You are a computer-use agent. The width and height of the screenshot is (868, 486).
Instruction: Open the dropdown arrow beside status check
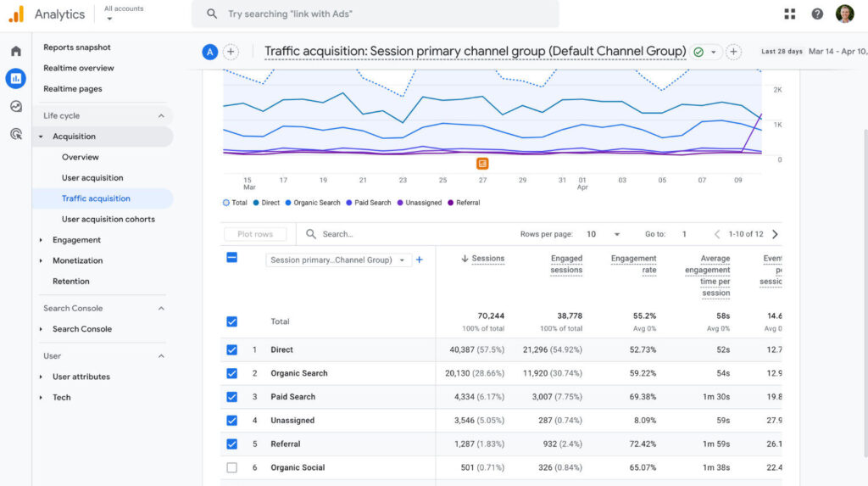pyautogui.click(x=714, y=52)
